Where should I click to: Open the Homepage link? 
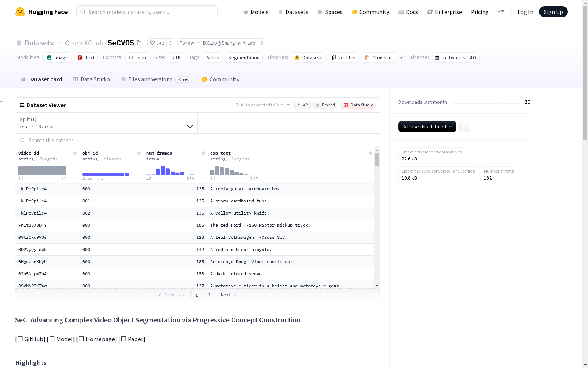(97, 339)
